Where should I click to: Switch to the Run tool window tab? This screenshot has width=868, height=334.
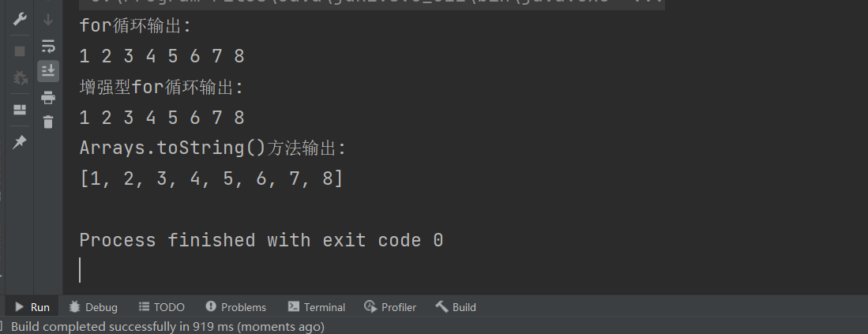point(32,307)
